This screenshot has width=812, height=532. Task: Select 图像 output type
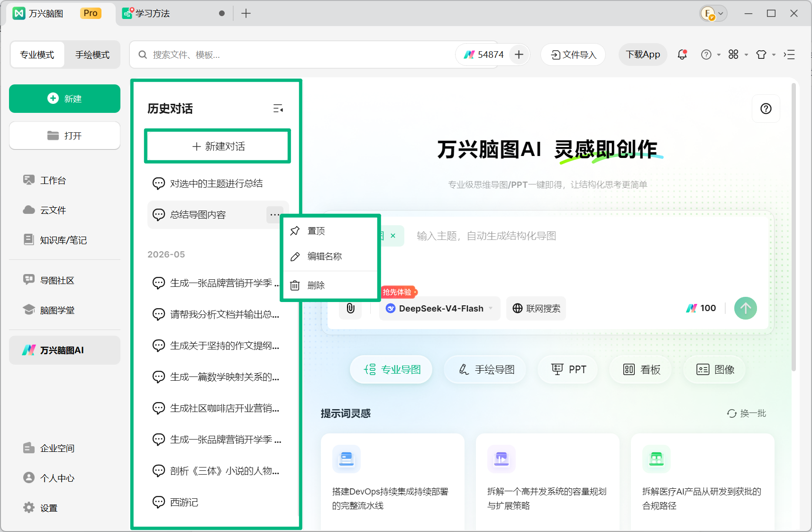[715, 369]
